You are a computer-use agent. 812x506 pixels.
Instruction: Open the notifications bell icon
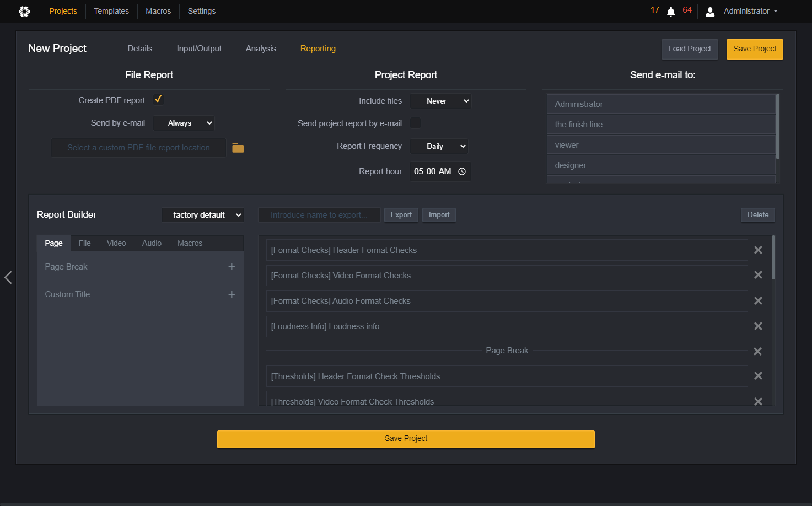(671, 12)
